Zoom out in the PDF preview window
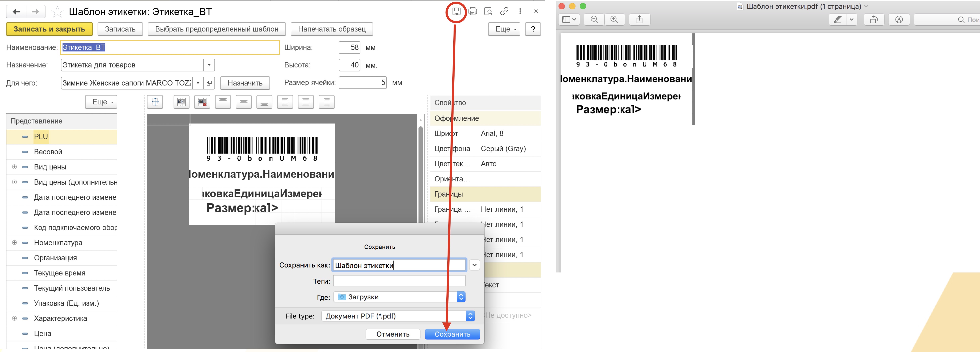980x352 pixels. coord(594,19)
